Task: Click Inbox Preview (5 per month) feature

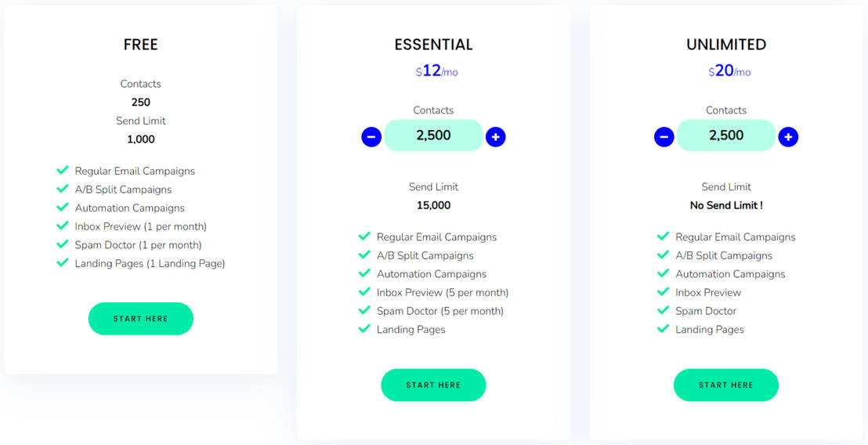Action: [x=443, y=292]
